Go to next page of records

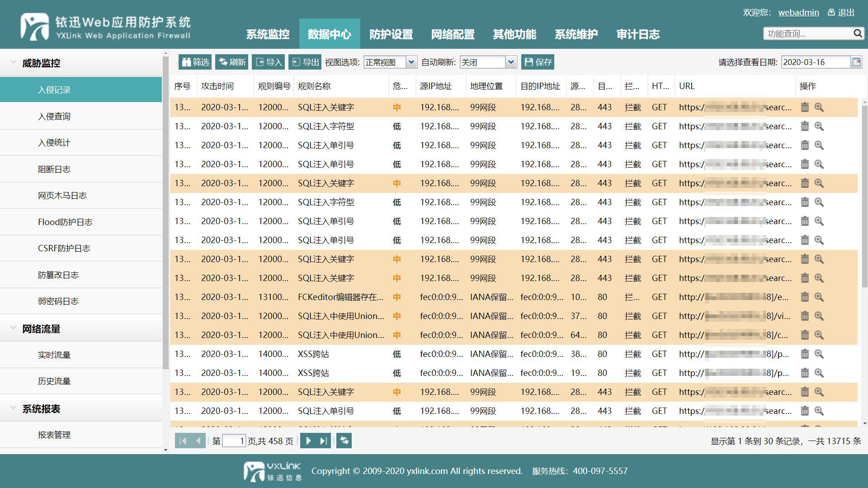(308, 441)
